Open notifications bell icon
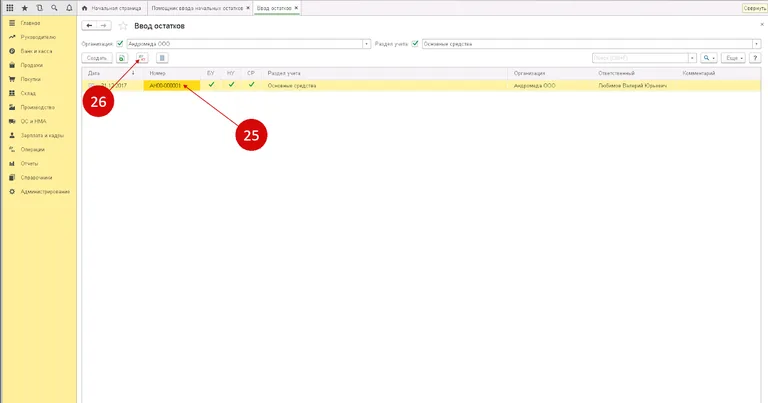768x403 pixels. (69, 8)
